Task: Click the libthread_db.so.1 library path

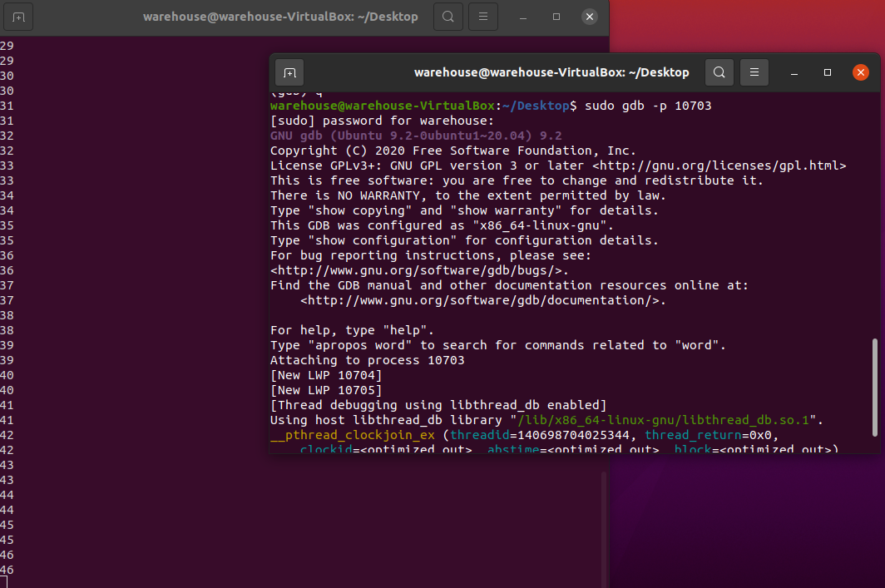Action: coord(663,420)
